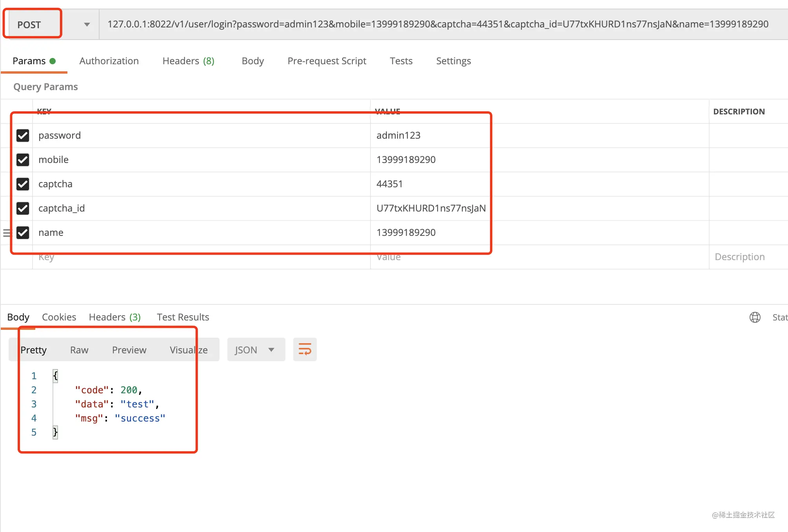Click line number 1 in response
Image resolution: width=788 pixels, height=532 pixels.
click(34, 376)
